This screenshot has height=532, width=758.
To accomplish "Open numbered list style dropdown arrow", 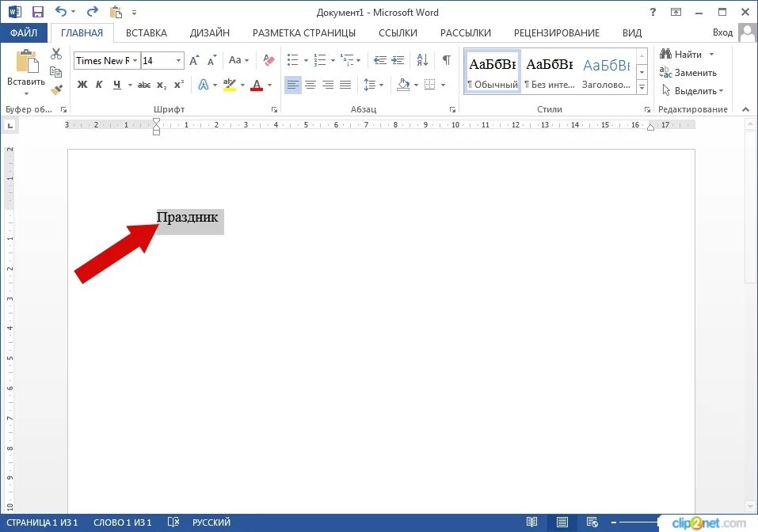I will (x=333, y=60).
